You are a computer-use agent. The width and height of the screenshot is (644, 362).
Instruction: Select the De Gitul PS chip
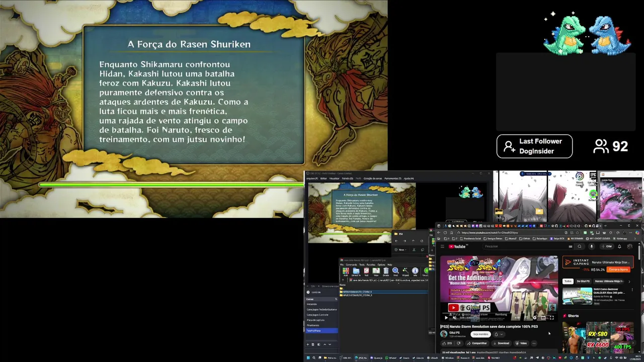pyautogui.click(x=583, y=281)
